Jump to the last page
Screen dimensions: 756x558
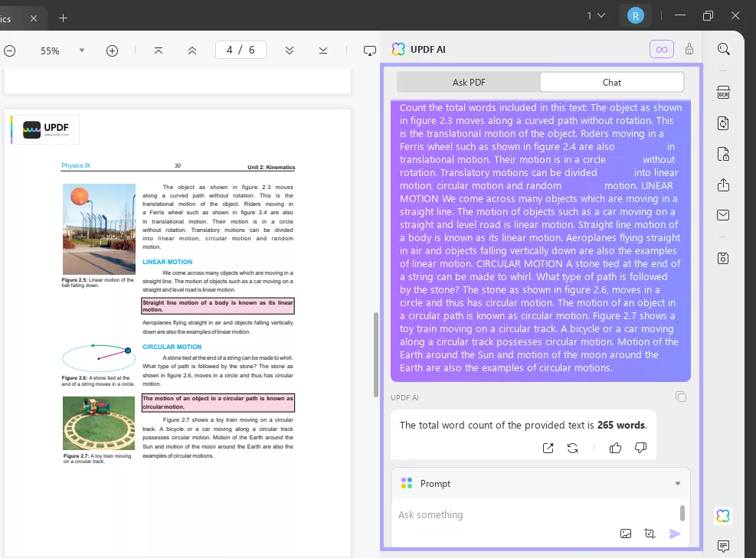[x=323, y=50]
